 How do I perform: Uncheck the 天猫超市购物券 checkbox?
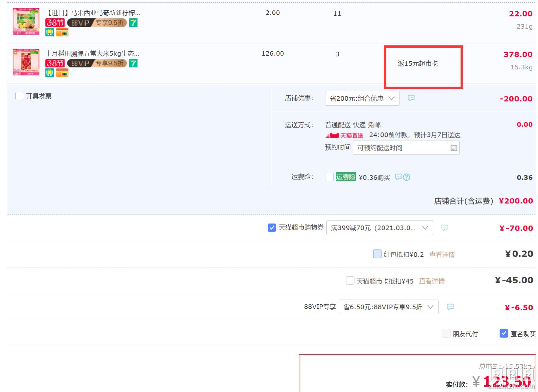click(272, 228)
